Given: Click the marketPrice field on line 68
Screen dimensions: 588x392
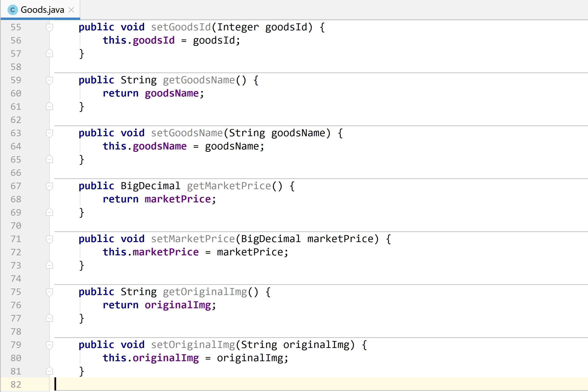Looking at the screenshot, I should (178, 199).
